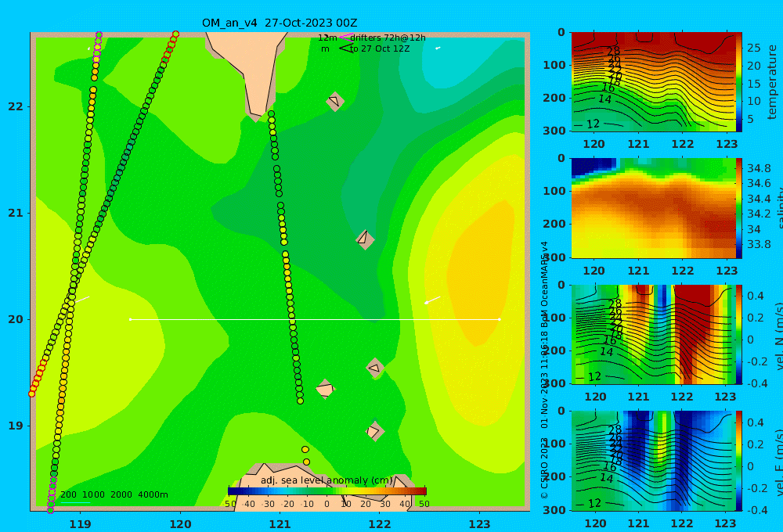Select the island marker near 19N 122E
This screenshot has width=783, height=532.
(x=374, y=431)
